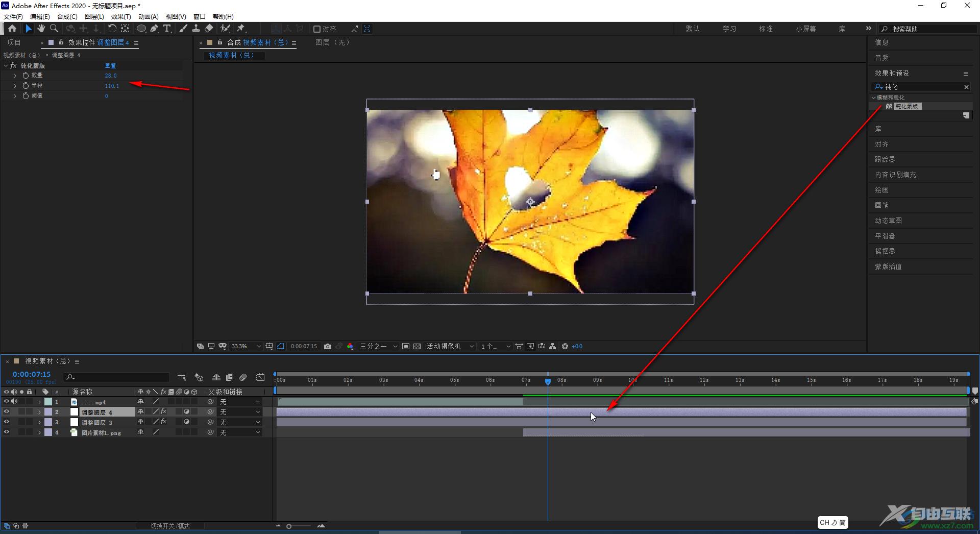Enable motion blur icon in the timeline
The width and height of the screenshot is (980, 534).
[243, 377]
